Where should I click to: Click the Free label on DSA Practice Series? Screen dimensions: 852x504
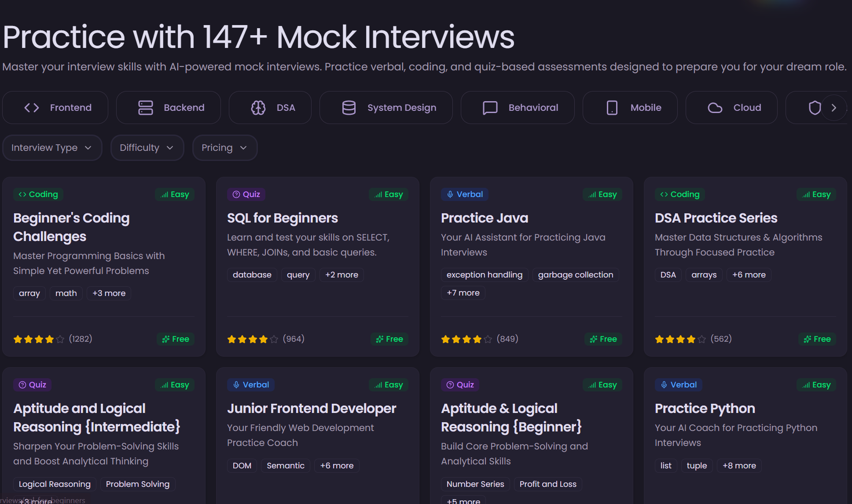tap(817, 339)
